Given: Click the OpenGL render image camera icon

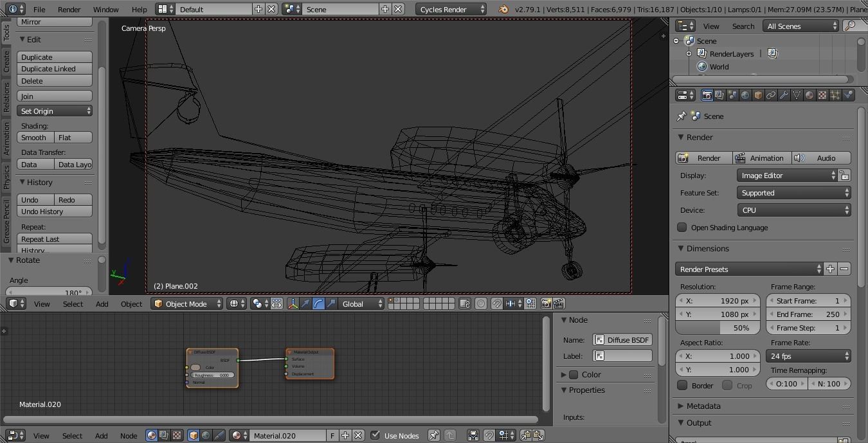Looking at the screenshot, I should click(546, 303).
